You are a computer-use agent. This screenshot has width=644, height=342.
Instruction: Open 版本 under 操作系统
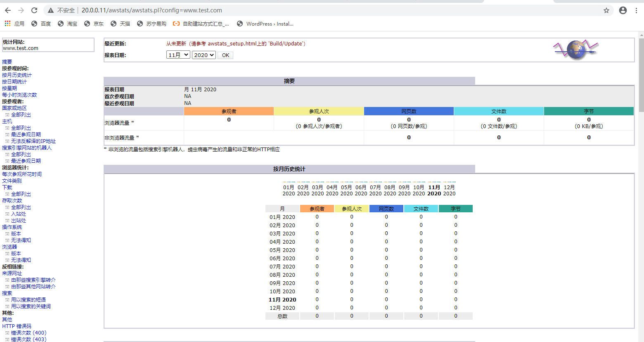coord(16,234)
